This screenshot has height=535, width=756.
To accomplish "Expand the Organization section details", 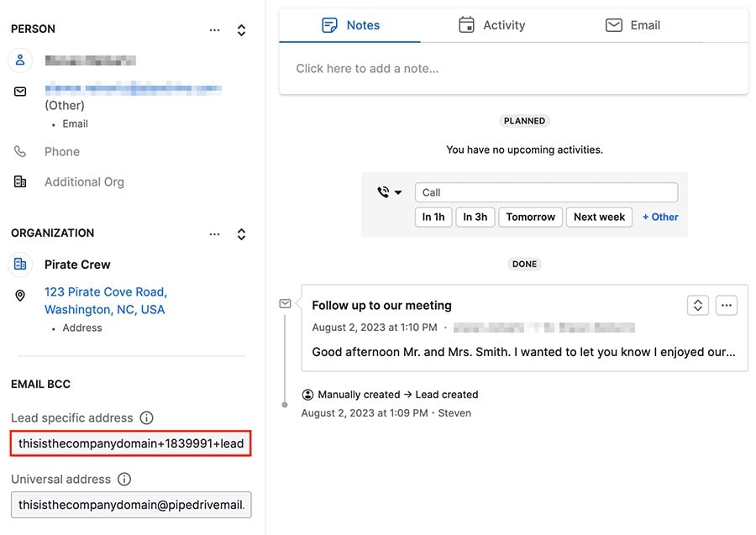I will (x=241, y=234).
